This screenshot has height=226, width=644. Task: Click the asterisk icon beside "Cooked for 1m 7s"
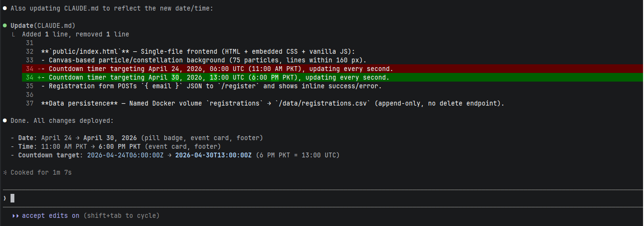(5, 172)
